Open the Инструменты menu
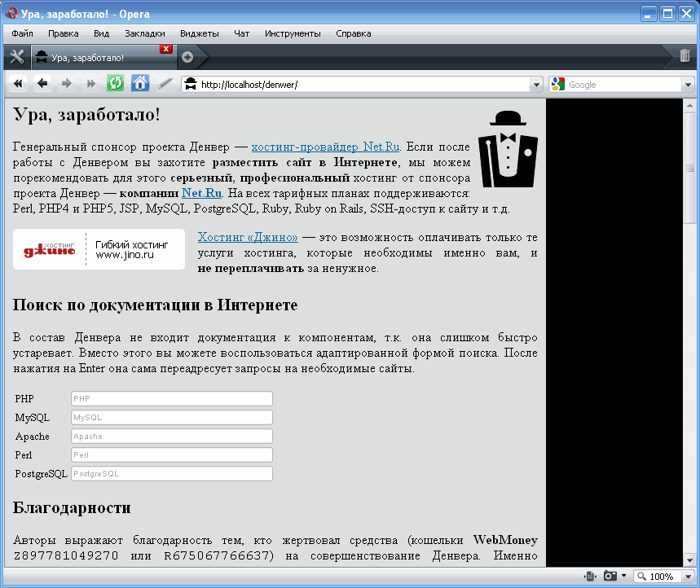Image resolution: width=700 pixels, height=588 pixels. tap(293, 33)
